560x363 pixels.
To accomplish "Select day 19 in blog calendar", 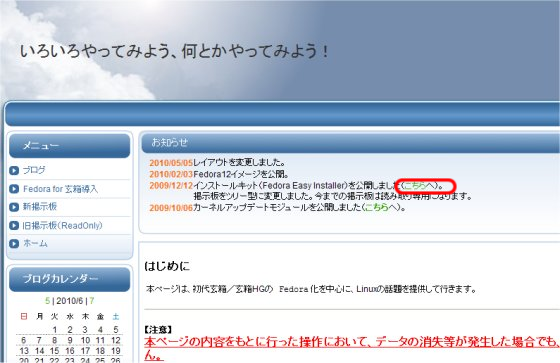I will (116, 351).
